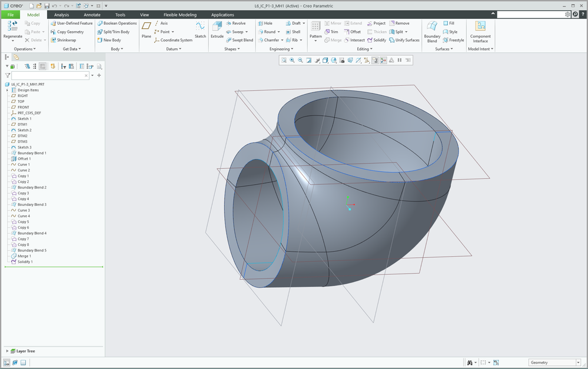Click the Solidify editing tool

[377, 40]
